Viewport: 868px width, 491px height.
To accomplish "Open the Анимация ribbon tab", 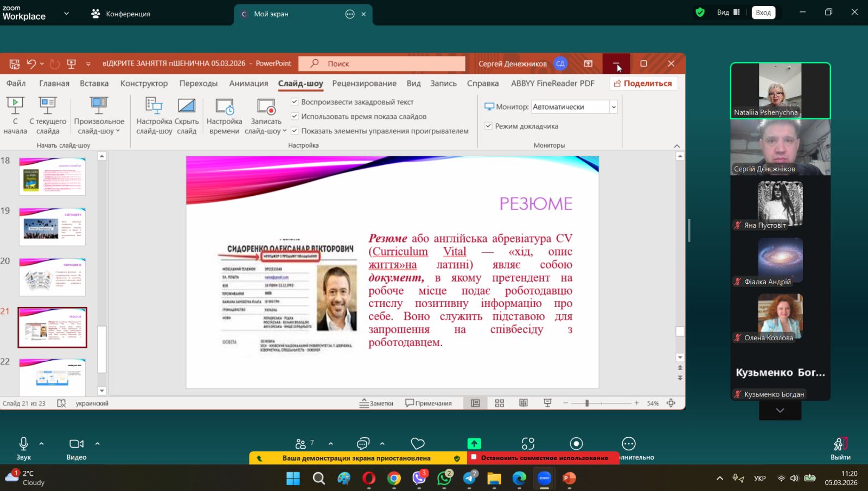I will coord(248,84).
